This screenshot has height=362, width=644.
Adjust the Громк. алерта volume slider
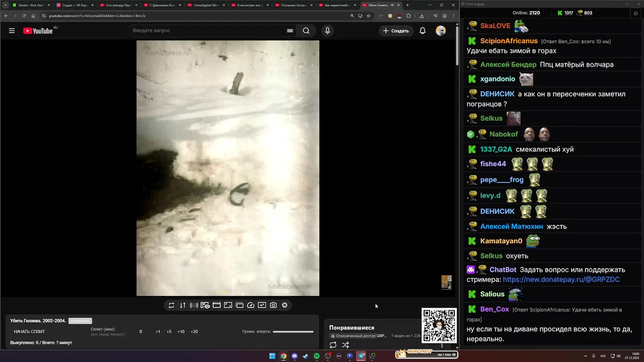(x=293, y=332)
